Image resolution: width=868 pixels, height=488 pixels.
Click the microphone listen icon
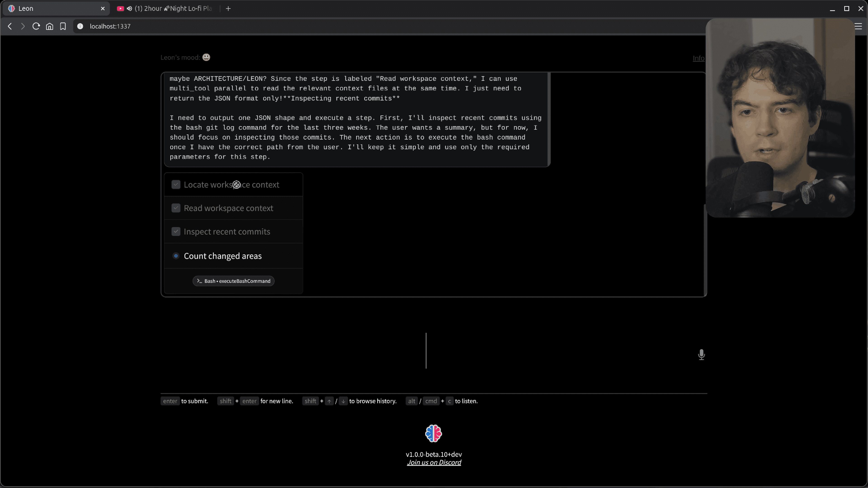(x=701, y=354)
